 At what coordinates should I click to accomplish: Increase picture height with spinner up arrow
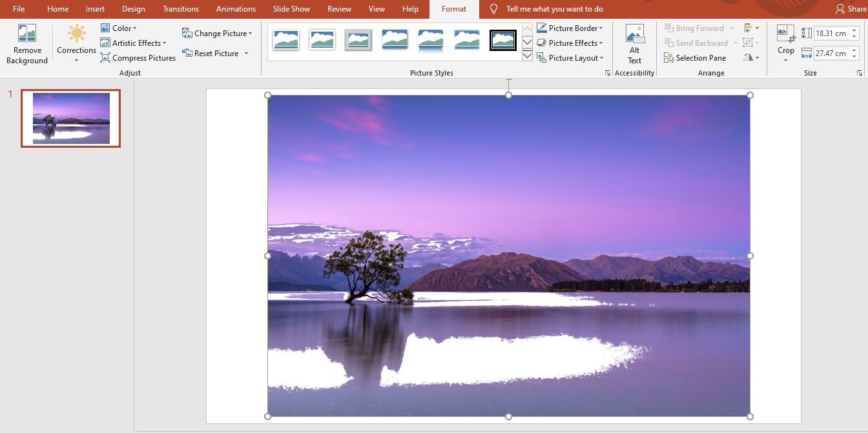point(855,30)
